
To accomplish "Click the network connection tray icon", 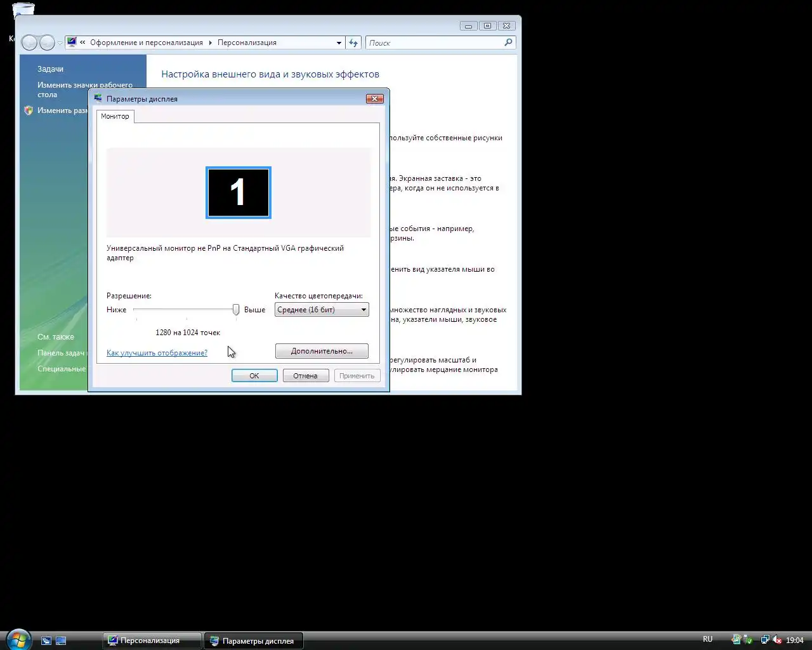I will 765,640.
